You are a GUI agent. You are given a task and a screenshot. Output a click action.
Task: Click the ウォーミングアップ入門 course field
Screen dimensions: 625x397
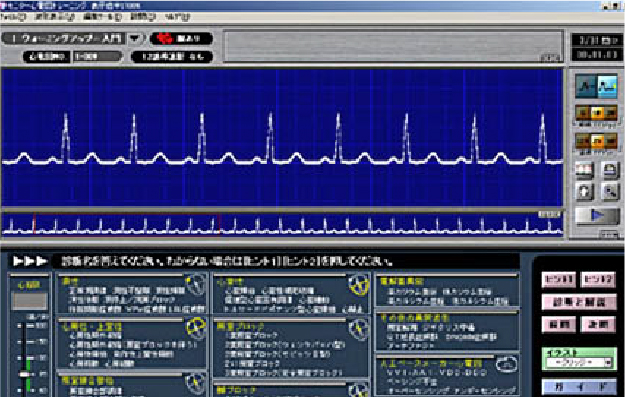coord(64,39)
